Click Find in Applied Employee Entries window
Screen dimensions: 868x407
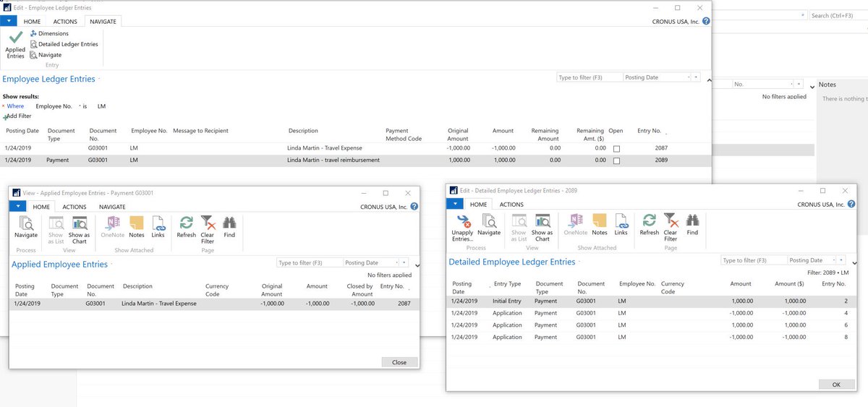229,226
